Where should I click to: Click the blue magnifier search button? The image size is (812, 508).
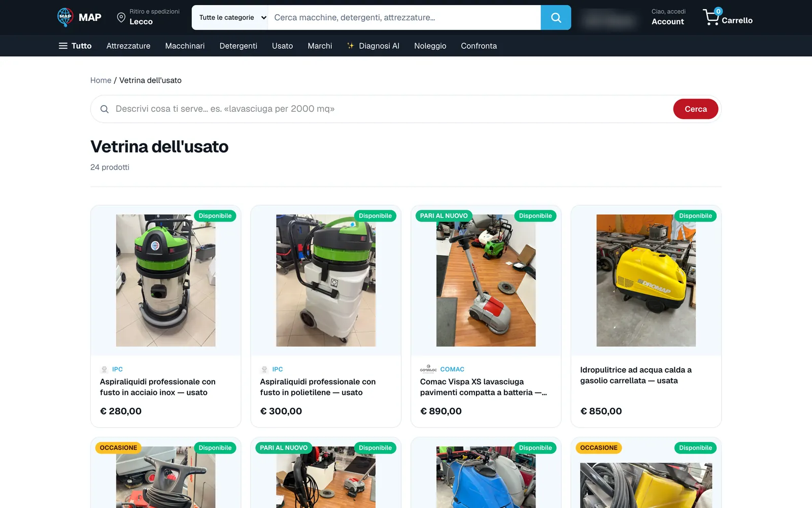[556, 17]
